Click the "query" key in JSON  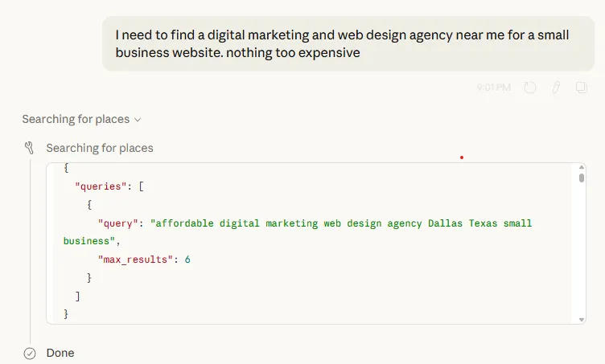(117, 223)
